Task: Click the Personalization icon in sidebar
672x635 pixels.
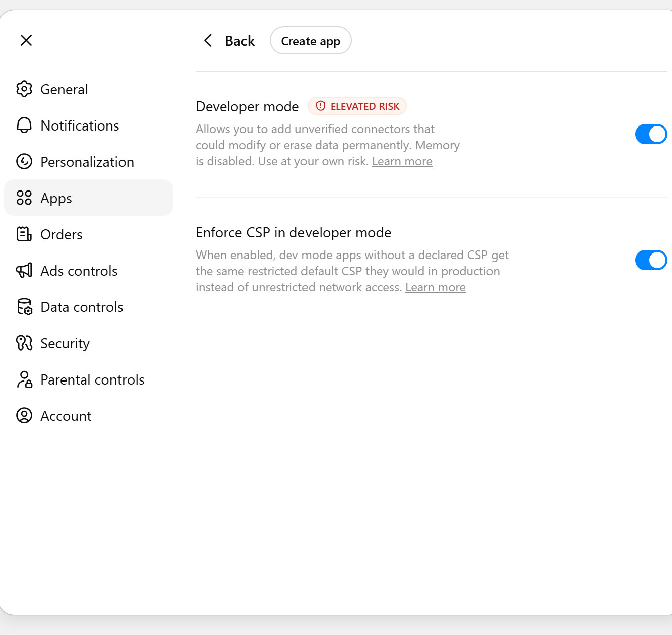Action: point(24,162)
